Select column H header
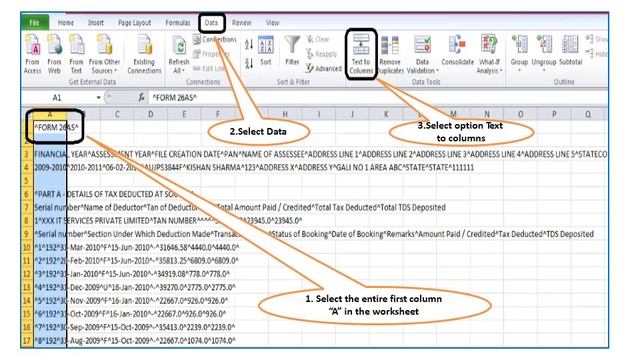This screenshot has width=640, height=360. tap(285, 114)
